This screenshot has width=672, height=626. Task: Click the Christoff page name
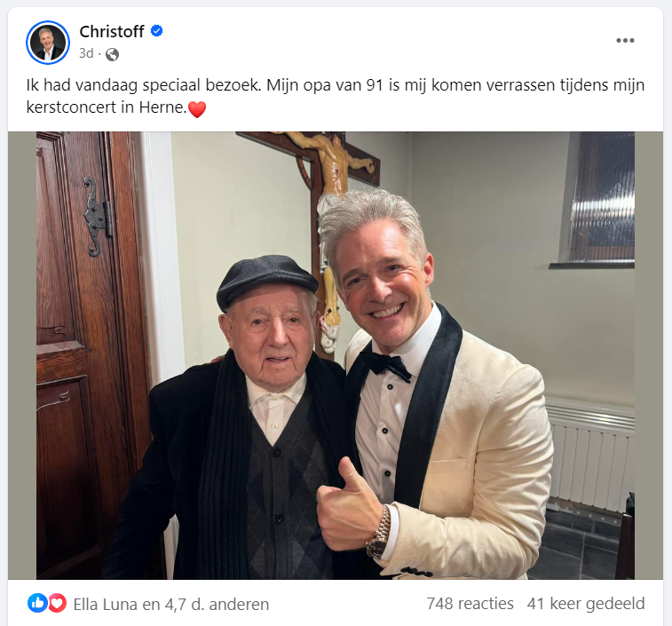112,31
